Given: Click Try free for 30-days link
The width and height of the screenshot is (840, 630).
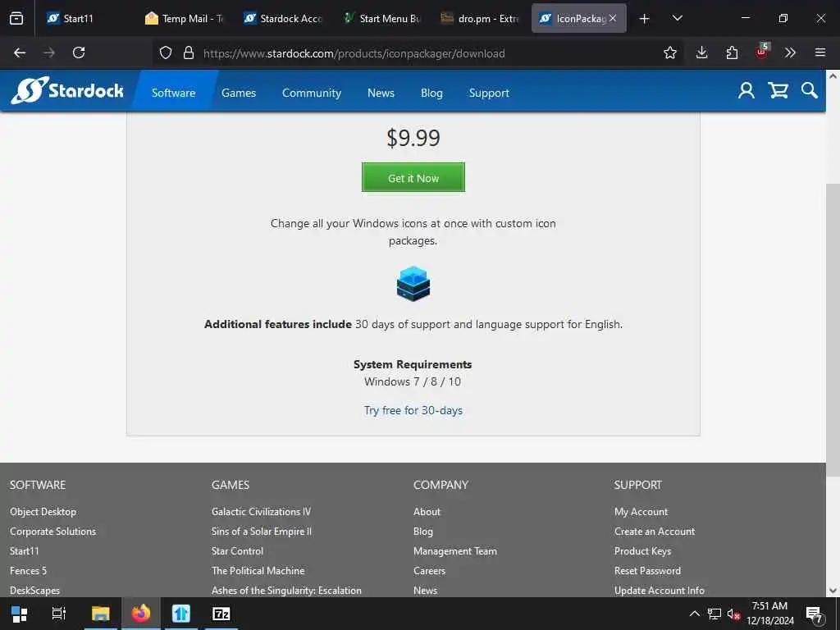Looking at the screenshot, I should pos(413,410).
